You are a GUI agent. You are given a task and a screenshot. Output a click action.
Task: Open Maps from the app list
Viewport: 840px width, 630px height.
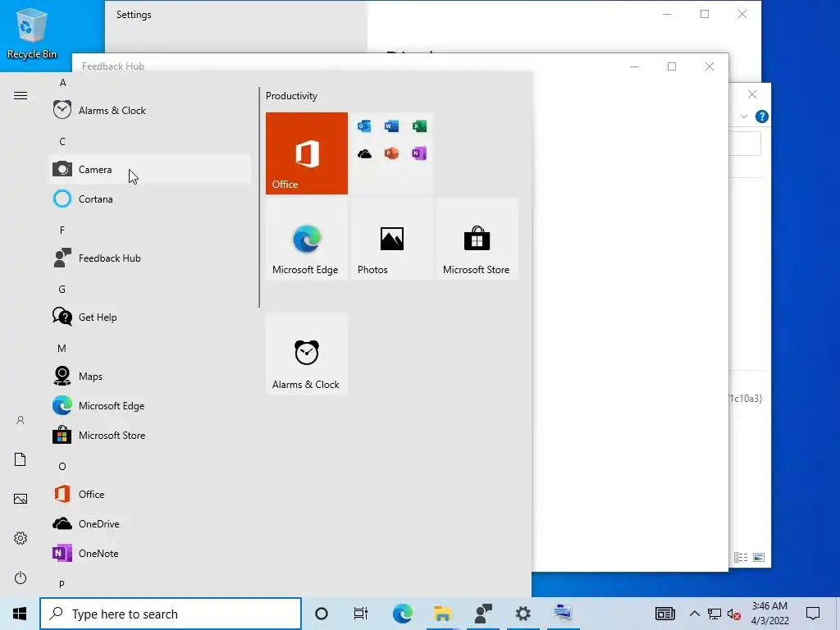pos(150,376)
